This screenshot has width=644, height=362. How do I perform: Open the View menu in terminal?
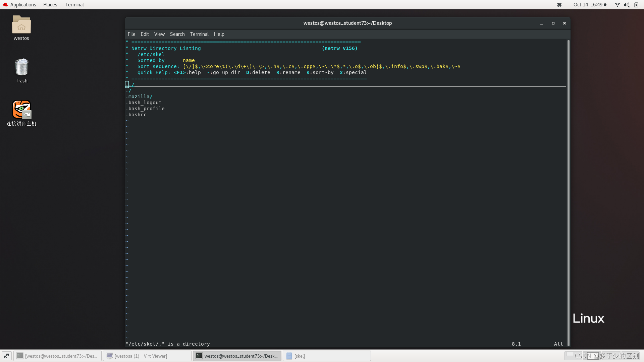(159, 34)
